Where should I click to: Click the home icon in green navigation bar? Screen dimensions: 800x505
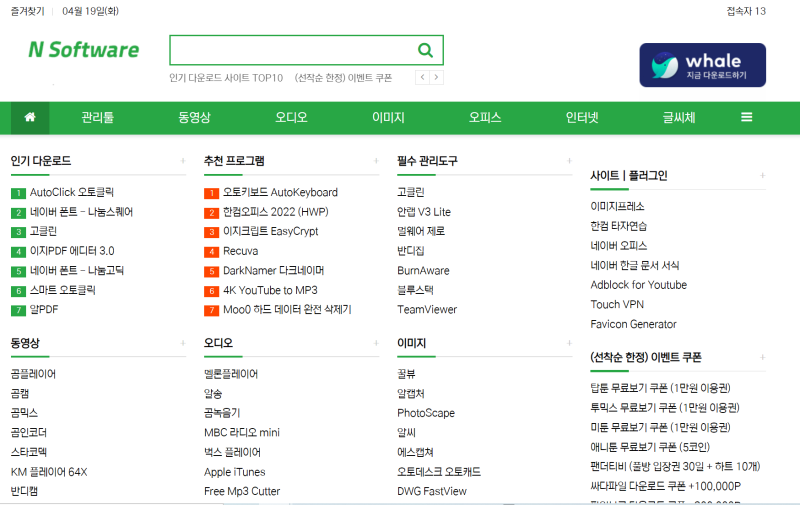tap(30, 117)
